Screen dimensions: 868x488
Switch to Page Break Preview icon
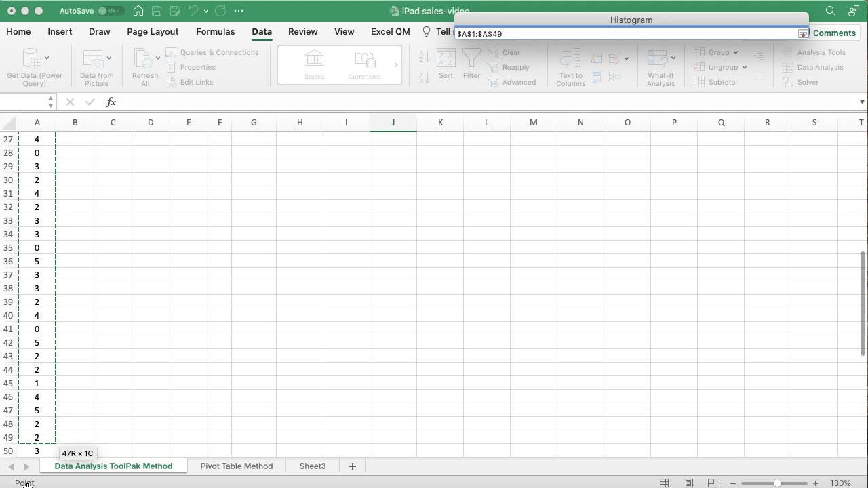712,483
